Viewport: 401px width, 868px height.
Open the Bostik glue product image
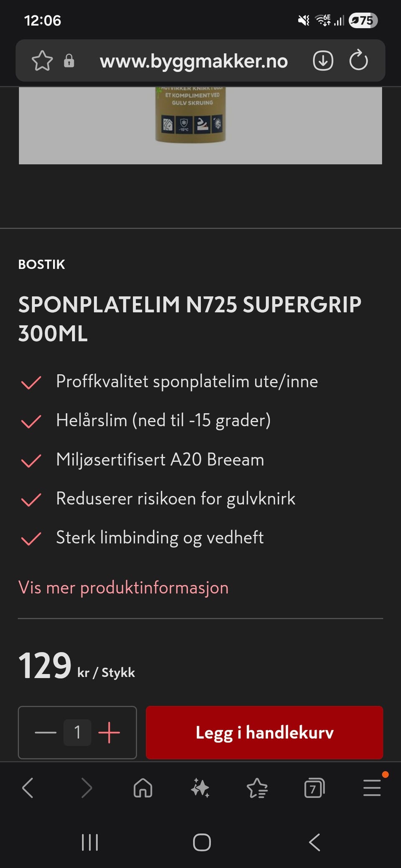(x=200, y=125)
